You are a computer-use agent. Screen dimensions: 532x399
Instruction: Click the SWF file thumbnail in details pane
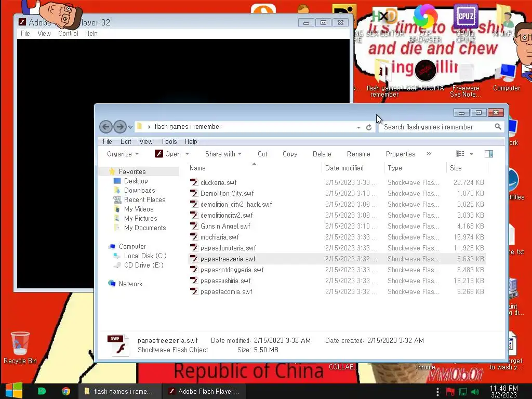(x=118, y=345)
